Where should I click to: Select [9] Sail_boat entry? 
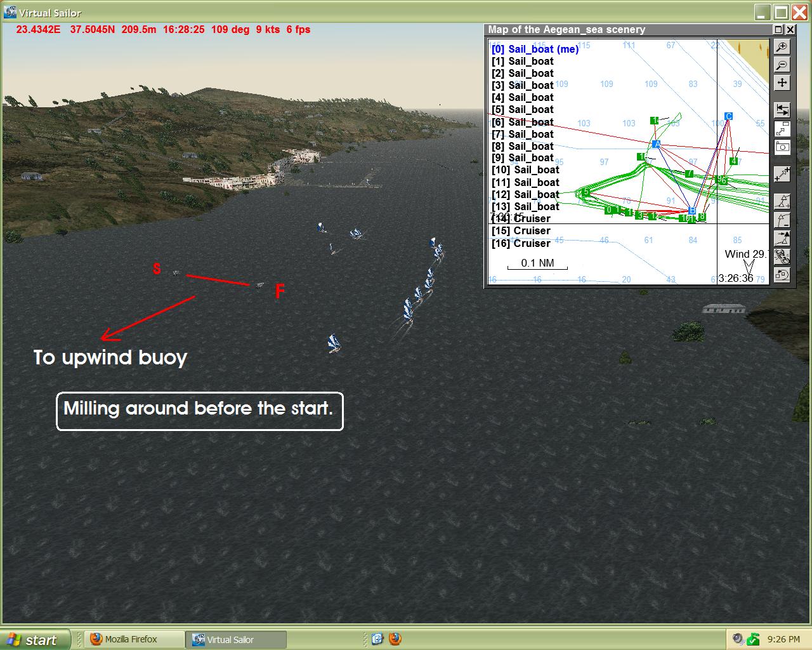(522, 157)
